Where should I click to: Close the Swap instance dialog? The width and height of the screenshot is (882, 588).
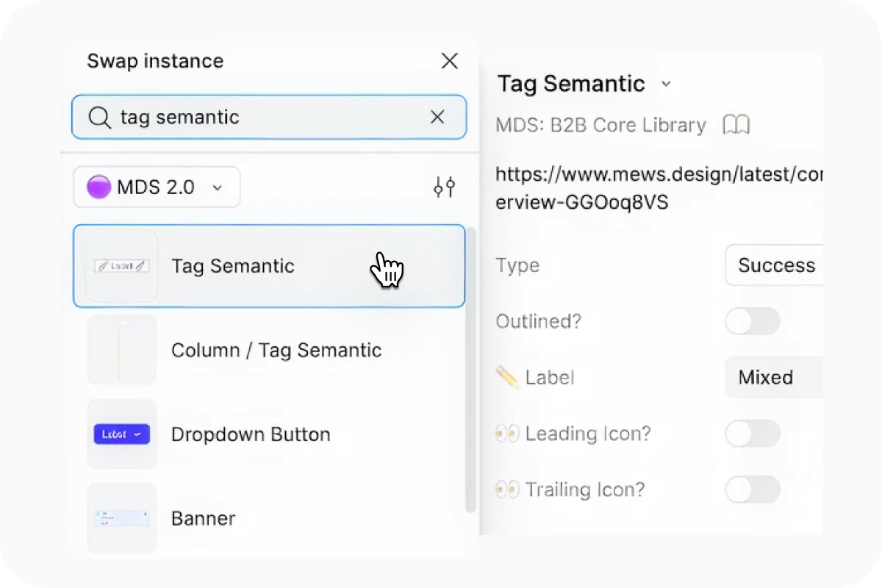click(x=449, y=61)
